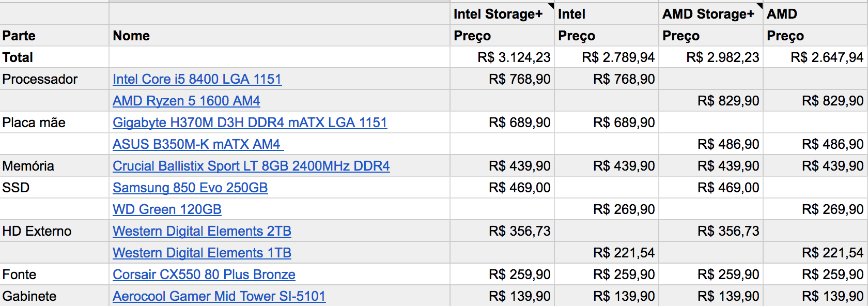Screen dimensions: 868x306
Task: Click the Nome column header cell
Action: click(x=280, y=36)
